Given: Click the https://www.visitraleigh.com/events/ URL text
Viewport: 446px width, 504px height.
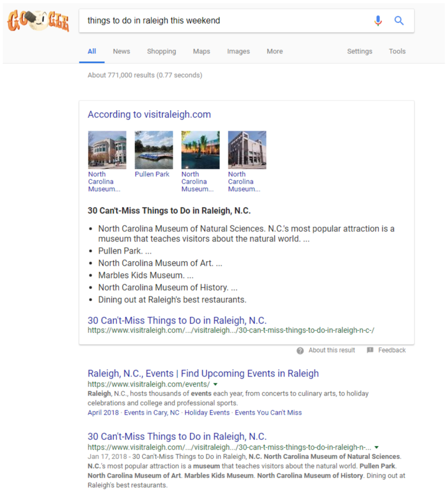Looking at the screenshot, I should pyautogui.click(x=149, y=384).
